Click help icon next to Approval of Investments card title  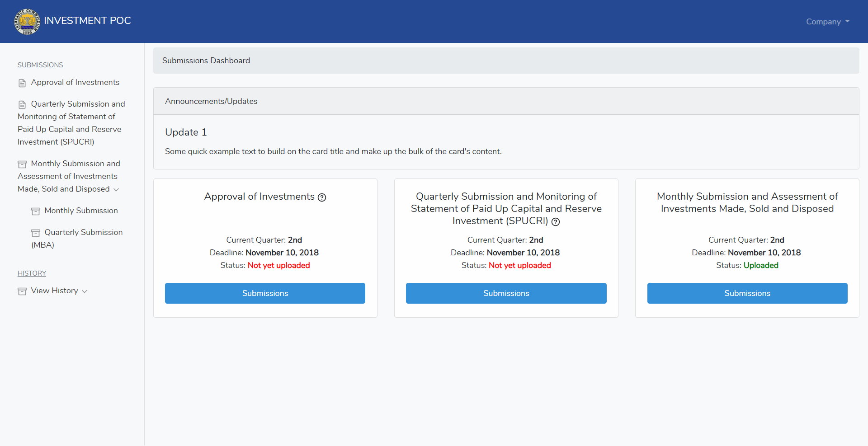coord(322,197)
